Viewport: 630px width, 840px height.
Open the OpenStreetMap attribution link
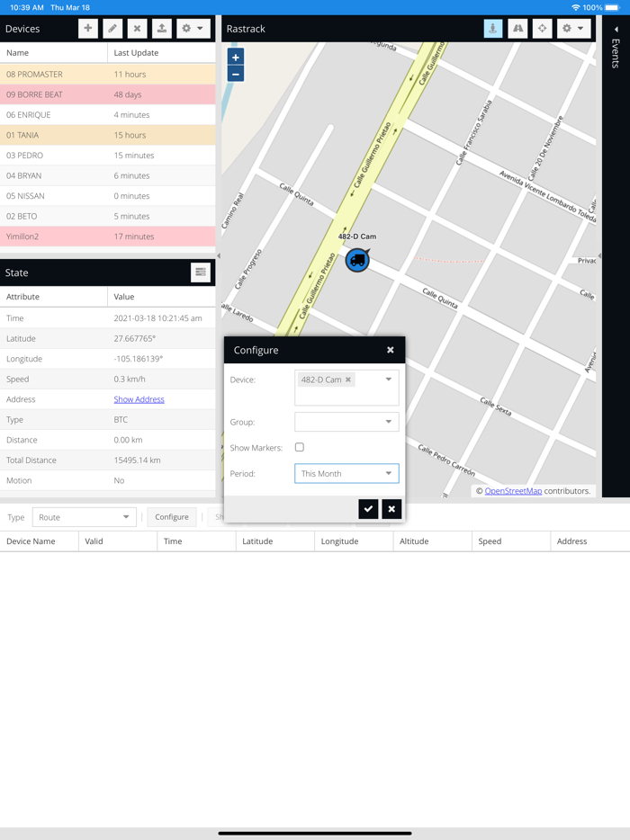pos(513,491)
